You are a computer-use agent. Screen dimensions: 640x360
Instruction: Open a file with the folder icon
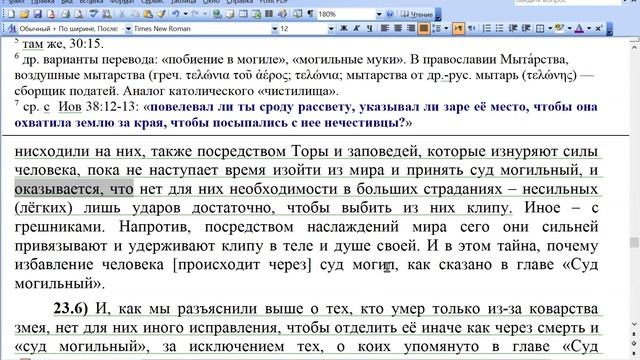coord(24,14)
